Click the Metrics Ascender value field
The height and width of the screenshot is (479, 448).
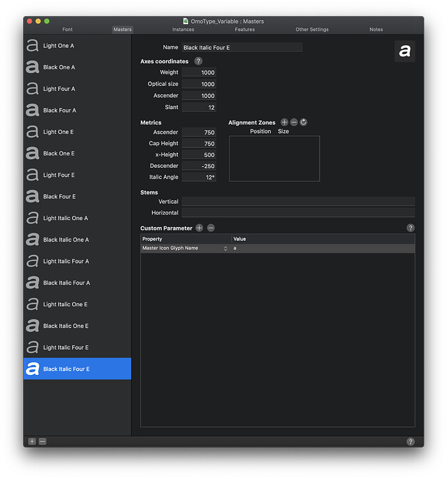coord(199,133)
